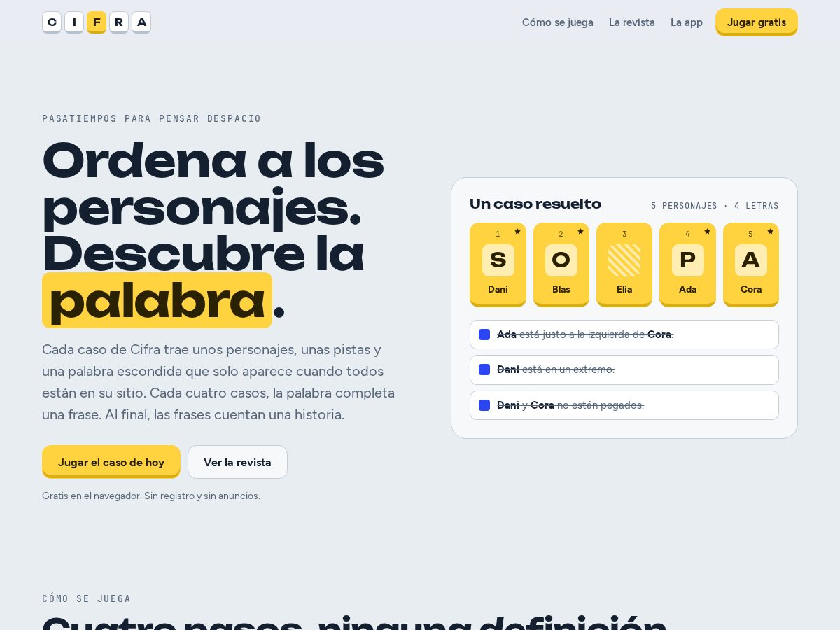840x630 pixels.
Task: Click the star on Dani's card
Action: point(517,231)
